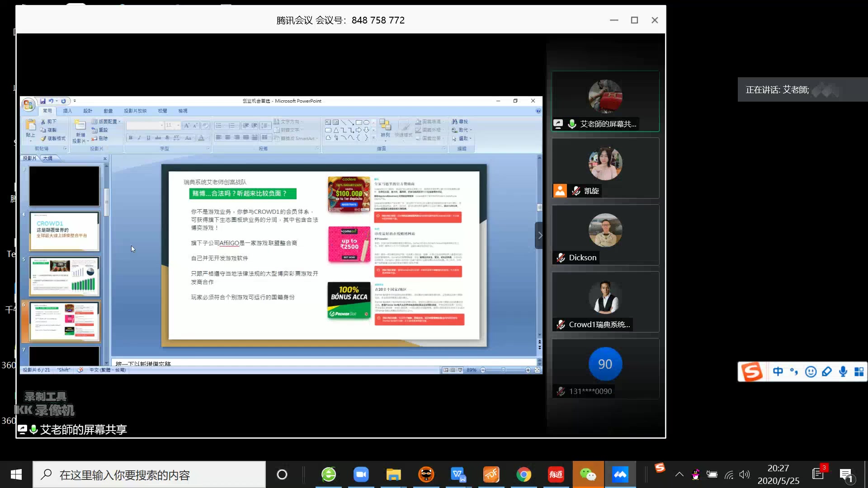Image resolution: width=868 pixels, height=488 pixels.
Task: Click zoom out minus button in PowerPoint
Action: pyautogui.click(x=483, y=370)
